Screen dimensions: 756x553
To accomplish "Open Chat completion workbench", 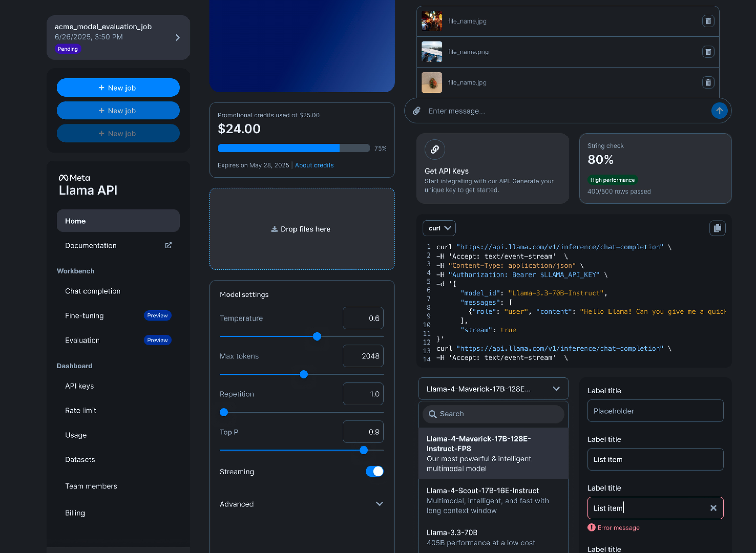I will coord(118,291).
